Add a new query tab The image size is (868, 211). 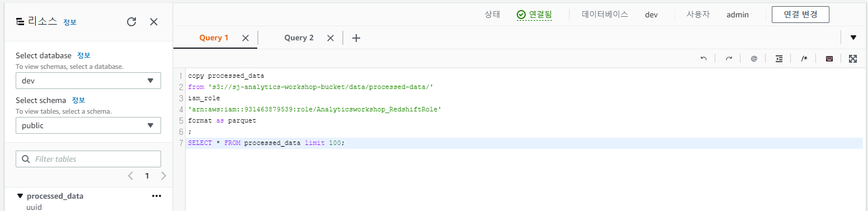point(356,38)
